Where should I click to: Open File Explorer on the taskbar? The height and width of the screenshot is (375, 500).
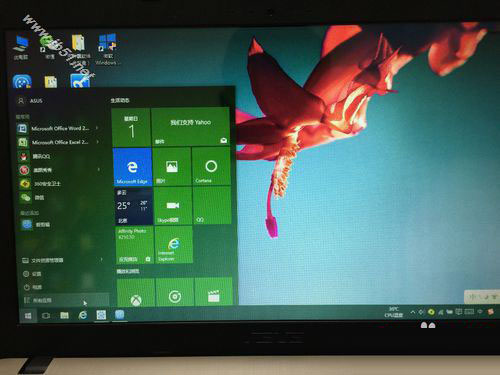click(x=64, y=315)
